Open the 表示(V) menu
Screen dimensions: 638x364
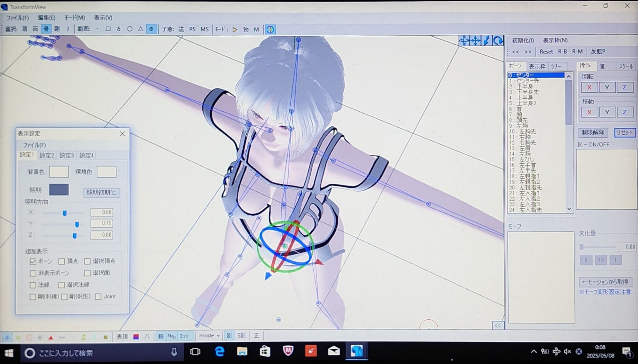tap(103, 18)
